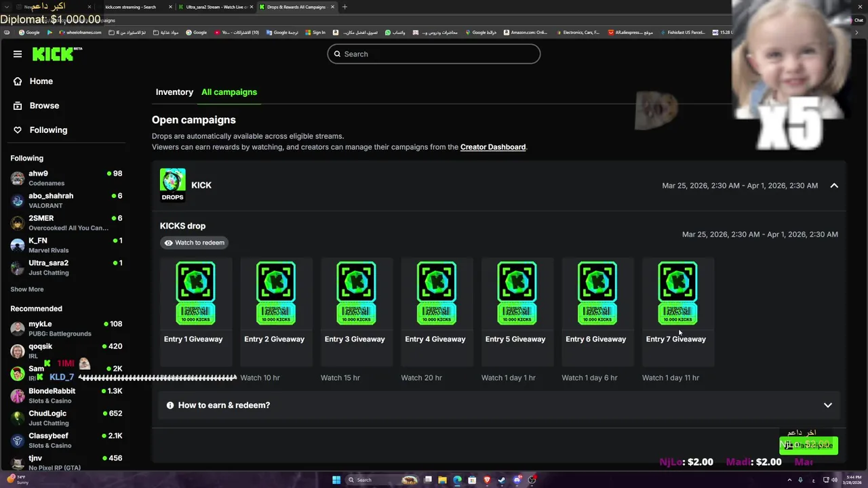
Task: Open mykLe channel avatar
Action: pyautogui.click(x=18, y=329)
